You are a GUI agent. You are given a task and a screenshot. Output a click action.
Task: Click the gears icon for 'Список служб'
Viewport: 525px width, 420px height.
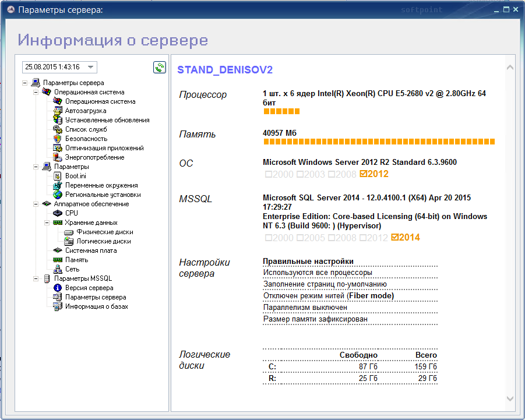pyautogui.click(x=58, y=129)
